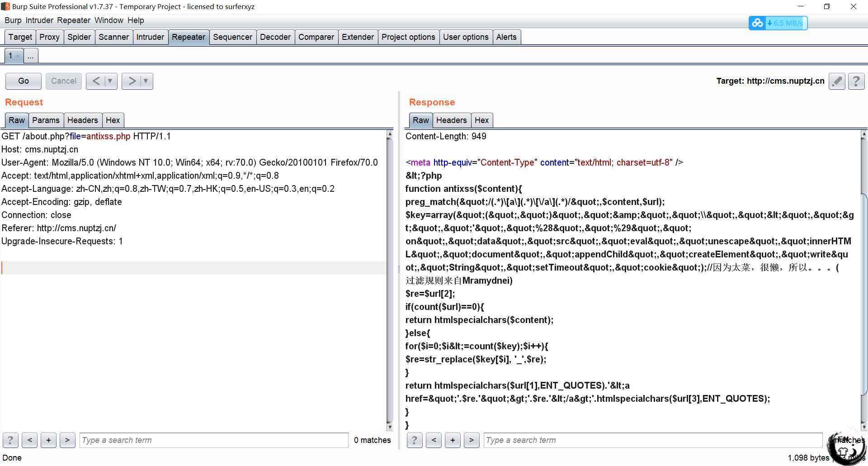This screenshot has width=868, height=466.
Task: Add new Repeater tab via ellipsis
Action: (30, 56)
